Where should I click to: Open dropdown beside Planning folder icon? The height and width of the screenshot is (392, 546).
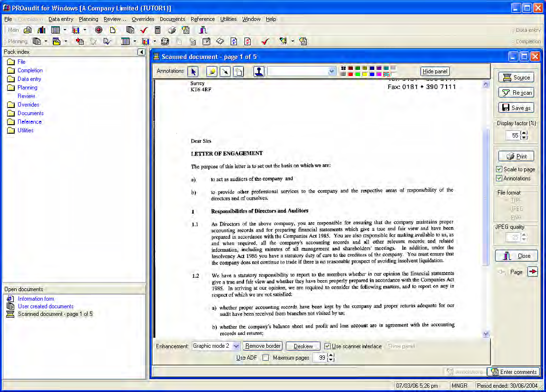pos(66,41)
